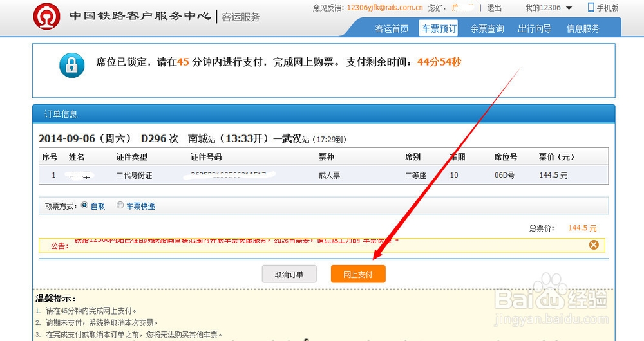Viewport: 644px width, 341px height.
Task: Open the 客运首页 tab
Action: (x=392, y=29)
